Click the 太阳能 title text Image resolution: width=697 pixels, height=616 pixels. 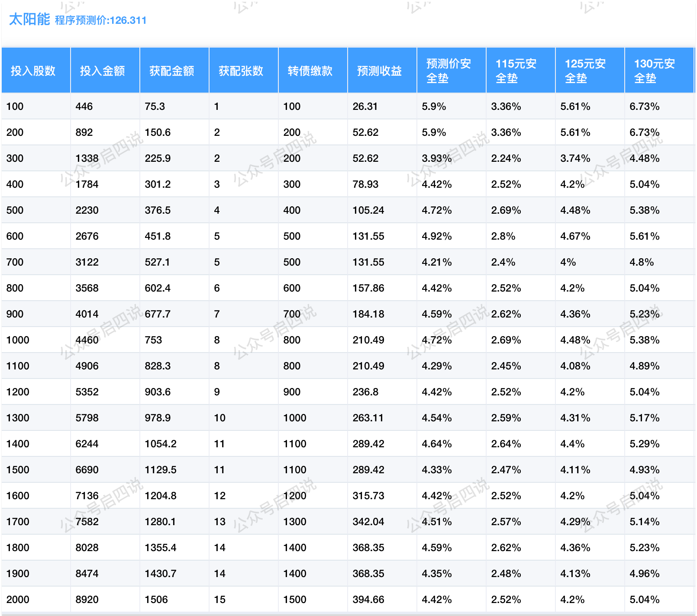(x=29, y=19)
